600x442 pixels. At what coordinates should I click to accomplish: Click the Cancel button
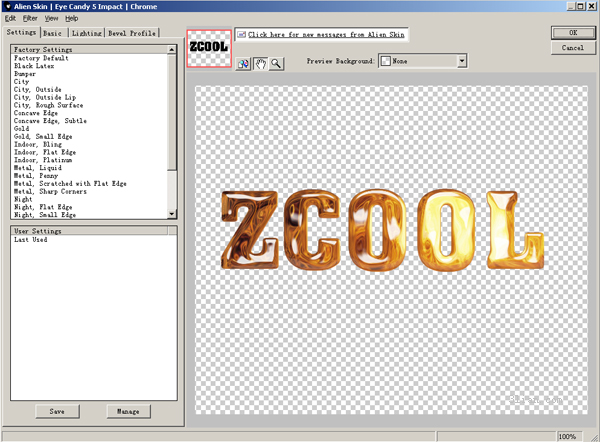click(x=573, y=48)
